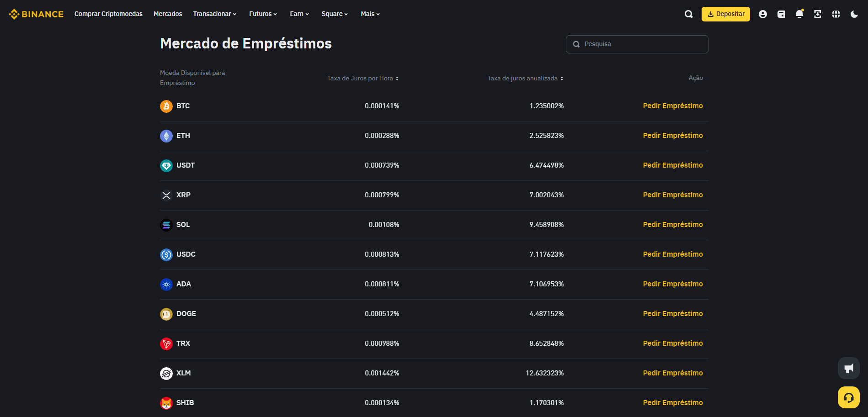Select the XLM annualized rate 12.632323%

click(x=545, y=373)
